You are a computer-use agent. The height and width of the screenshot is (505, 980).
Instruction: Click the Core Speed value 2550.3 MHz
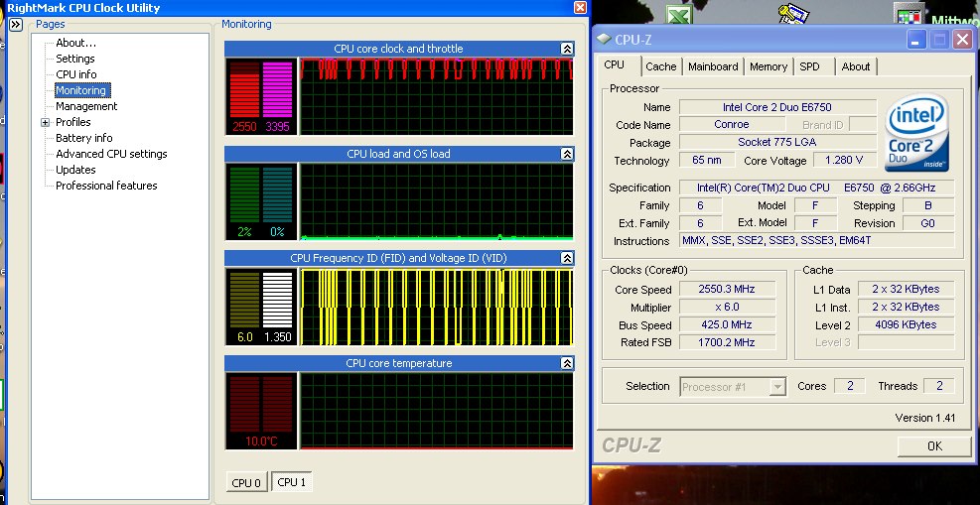pos(726,289)
